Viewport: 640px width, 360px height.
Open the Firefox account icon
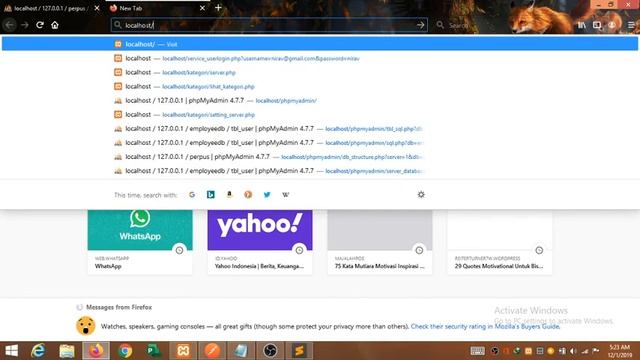point(612,25)
